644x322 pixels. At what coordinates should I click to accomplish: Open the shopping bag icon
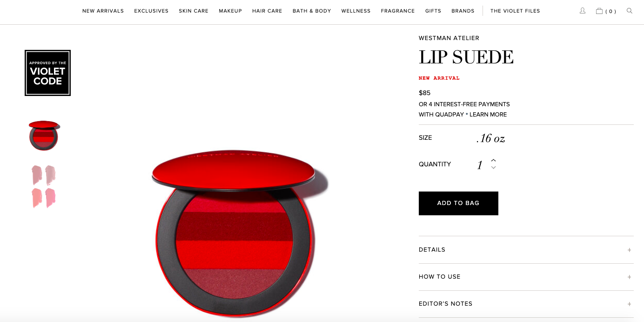[x=599, y=11]
